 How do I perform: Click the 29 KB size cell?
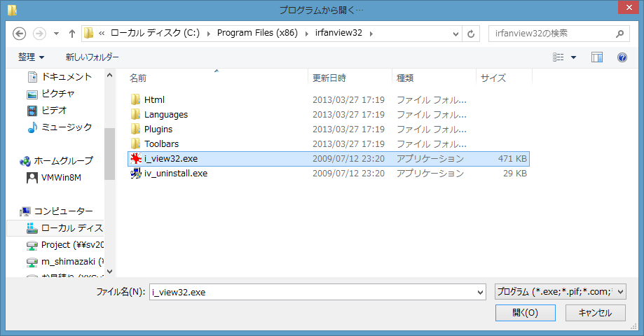(515, 174)
